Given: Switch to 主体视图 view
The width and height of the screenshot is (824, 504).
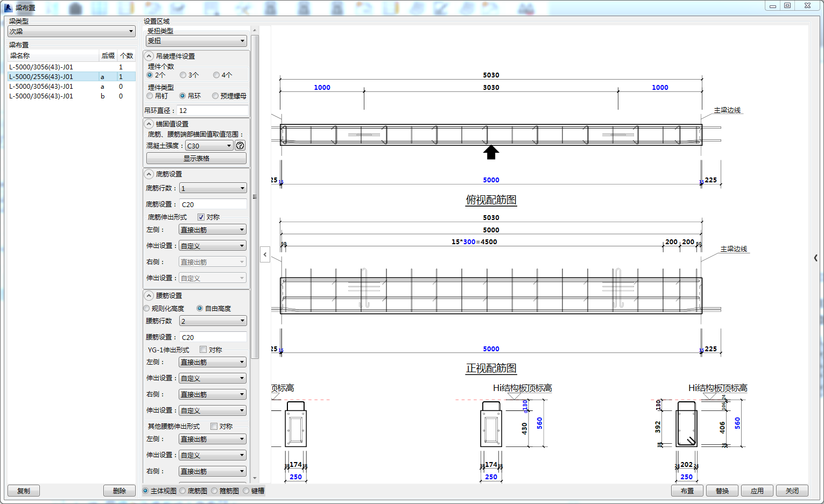Looking at the screenshot, I should pyautogui.click(x=159, y=491).
